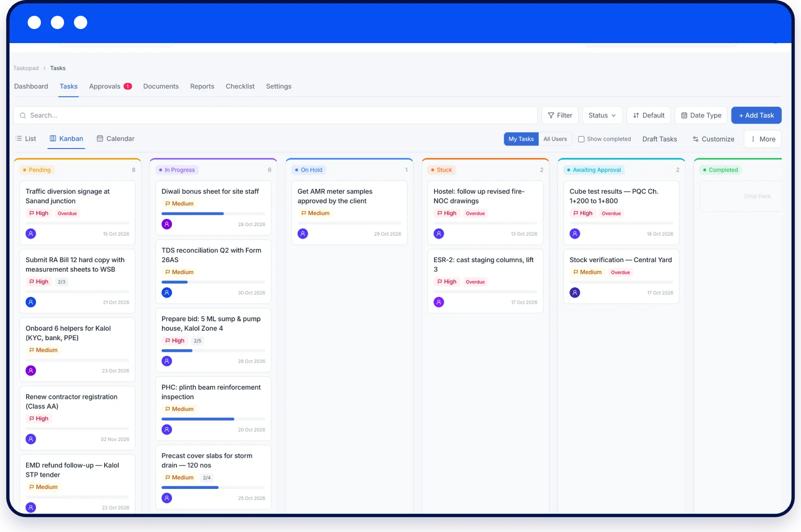Click the Completed column Drop here zone

(741, 196)
